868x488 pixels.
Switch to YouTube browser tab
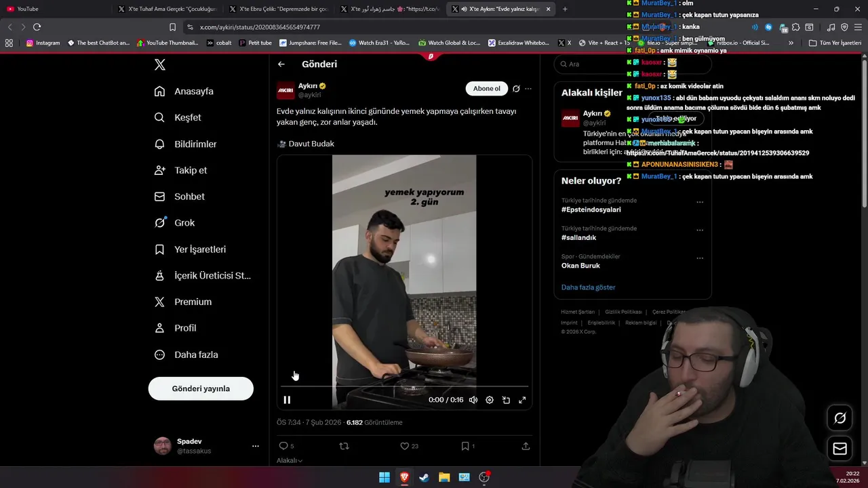pos(56,9)
